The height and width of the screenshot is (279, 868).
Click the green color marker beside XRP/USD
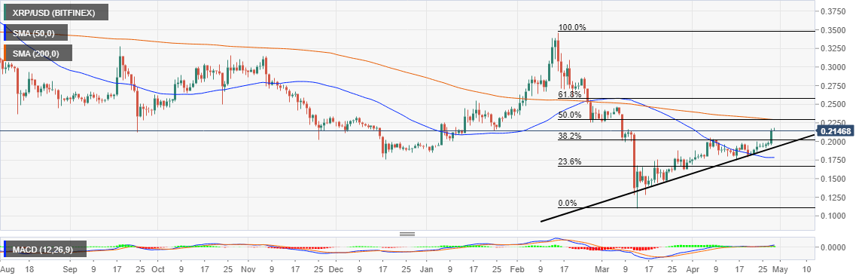tap(5, 12)
